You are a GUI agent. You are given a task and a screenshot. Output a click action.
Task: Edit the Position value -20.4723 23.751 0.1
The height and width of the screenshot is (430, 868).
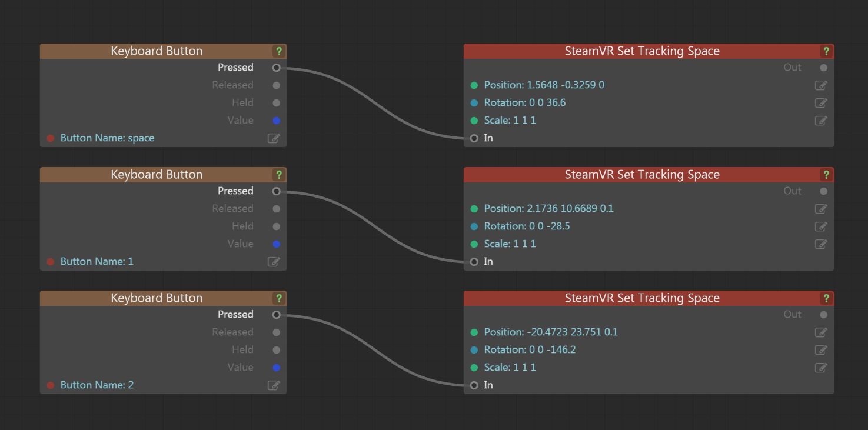[x=820, y=332]
